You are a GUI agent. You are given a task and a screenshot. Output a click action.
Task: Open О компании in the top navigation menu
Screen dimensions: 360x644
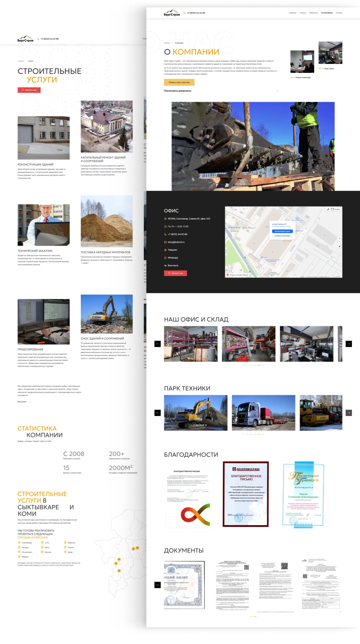click(x=327, y=13)
